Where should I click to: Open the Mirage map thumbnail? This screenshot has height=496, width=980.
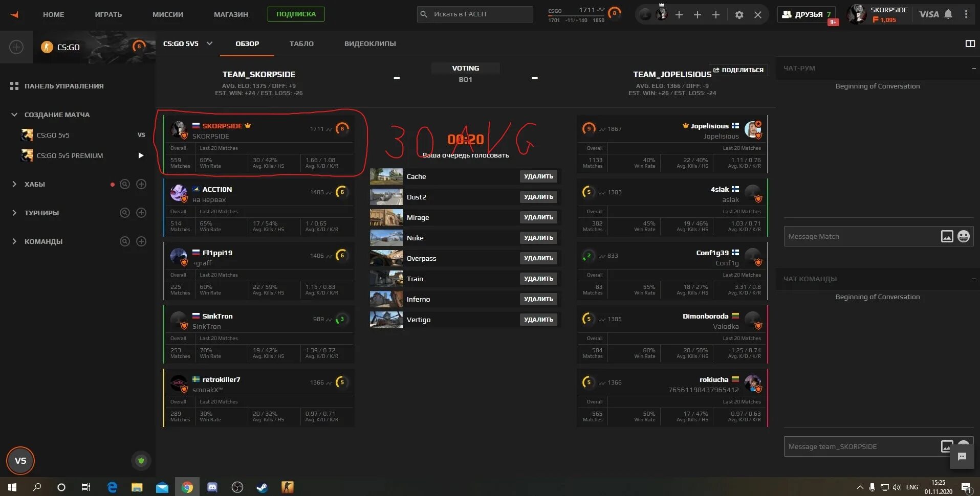point(386,217)
